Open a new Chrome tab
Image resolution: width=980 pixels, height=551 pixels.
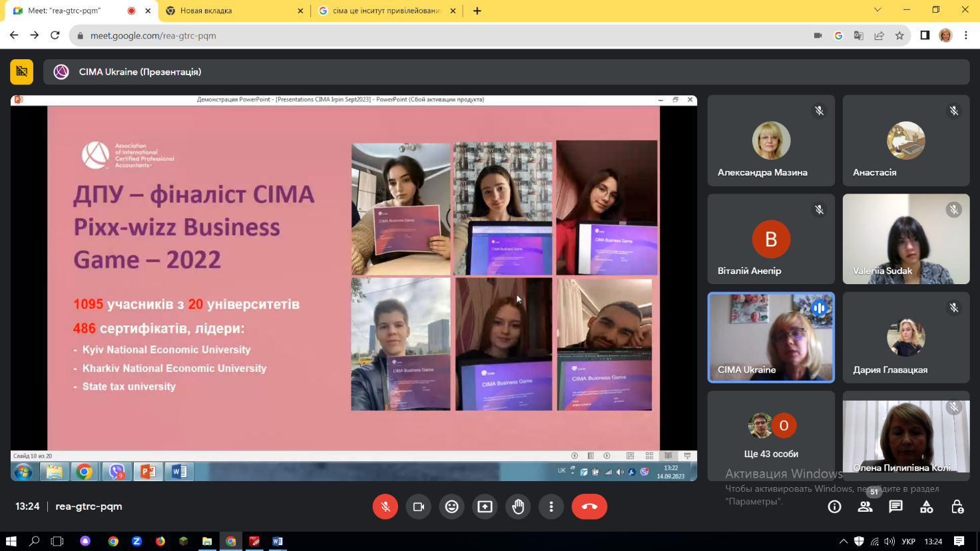[x=477, y=11]
